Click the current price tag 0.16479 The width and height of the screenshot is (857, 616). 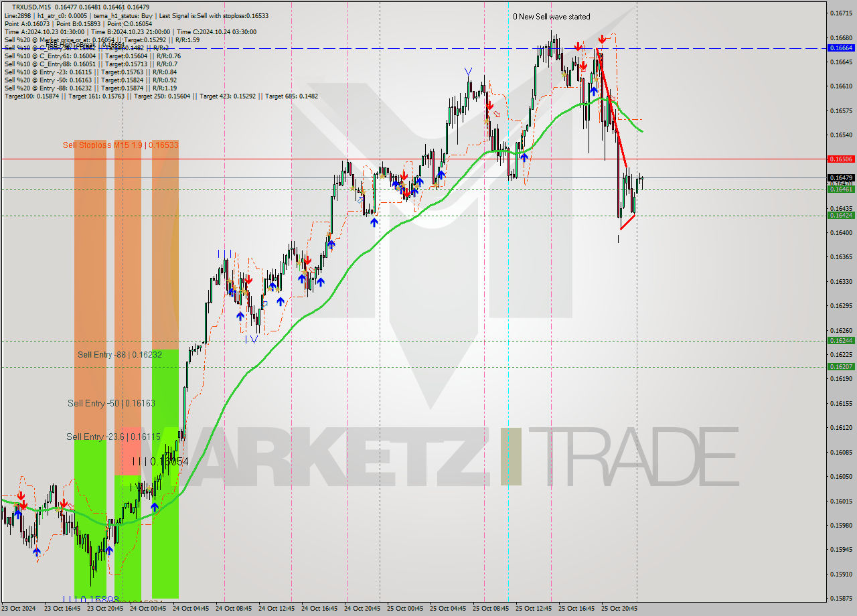[x=841, y=177]
